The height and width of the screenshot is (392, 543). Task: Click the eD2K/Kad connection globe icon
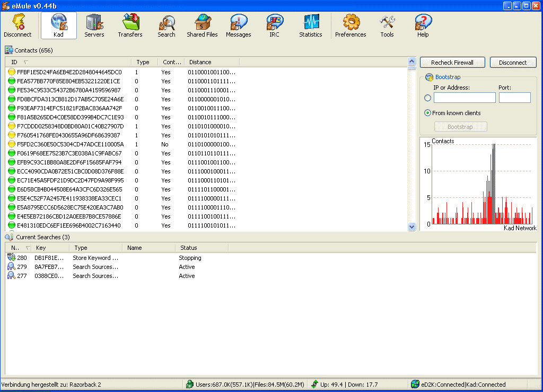[415, 384]
